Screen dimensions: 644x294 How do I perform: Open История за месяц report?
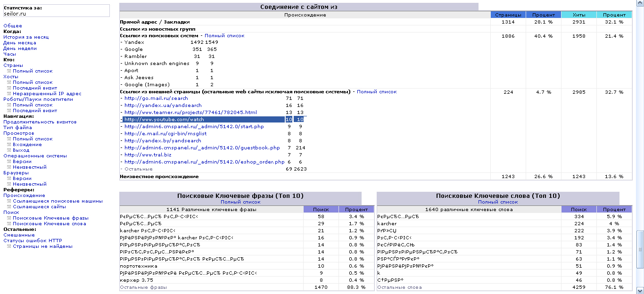[x=26, y=37]
